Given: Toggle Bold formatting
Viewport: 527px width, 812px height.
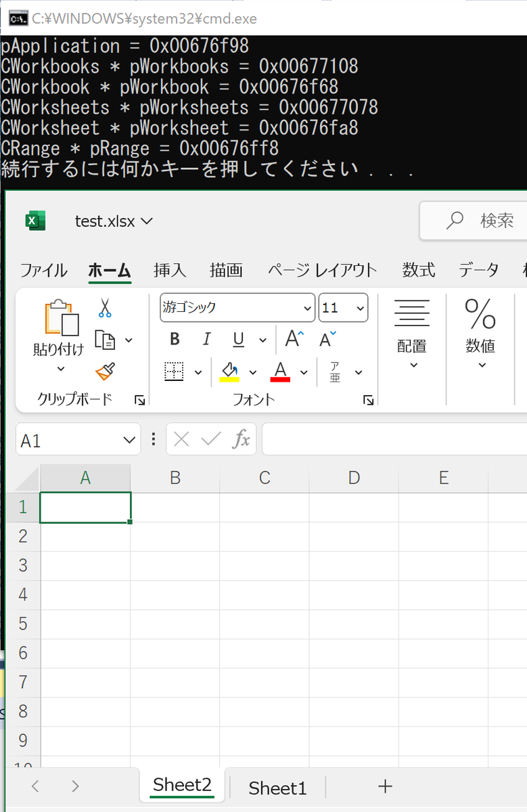Looking at the screenshot, I should (x=175, y=339).
